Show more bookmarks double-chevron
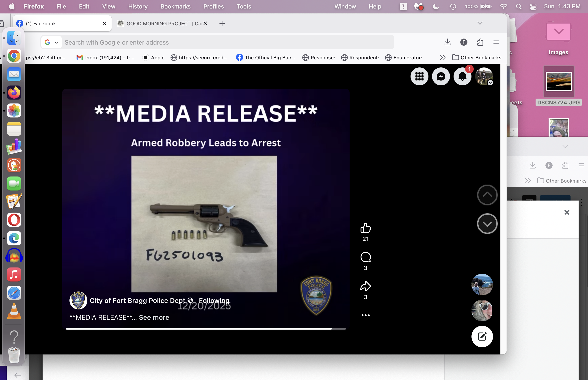 [x=442, y=58]
